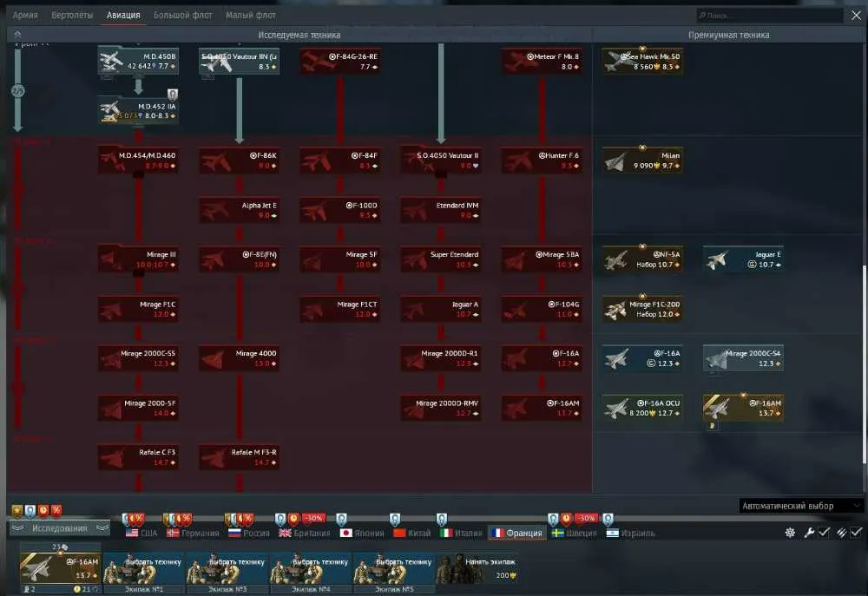Screen dimensions: 868x596
Task: Click the Sea Hawk Mk.50 premium aircraft
Action: [x=642, y=61]
